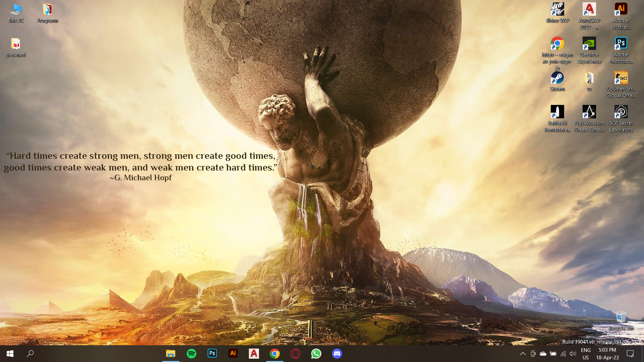Viewport: 644px width, 362px height.
Task: Launch AutoCAD from the taskbar
Action: tap(254, 354)
